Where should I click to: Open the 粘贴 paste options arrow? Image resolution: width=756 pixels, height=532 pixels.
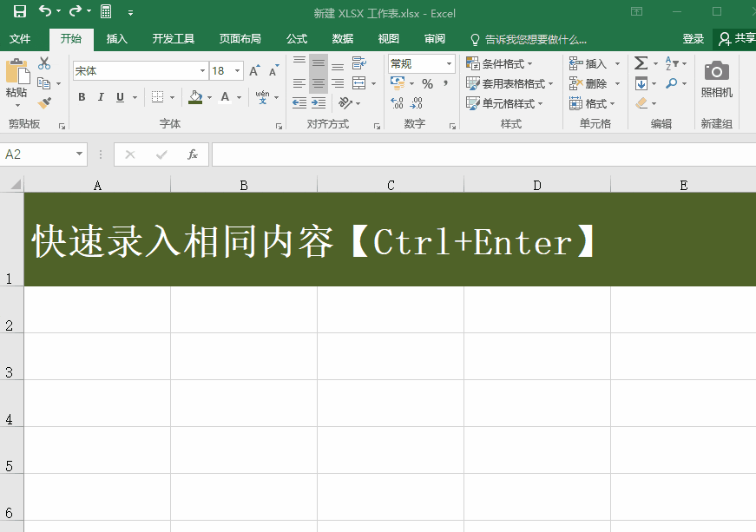click(x=17, y=106)
